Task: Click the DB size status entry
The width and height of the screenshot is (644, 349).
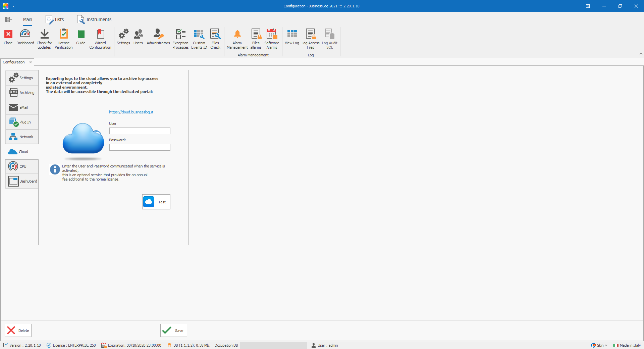Action: [189, 345]
